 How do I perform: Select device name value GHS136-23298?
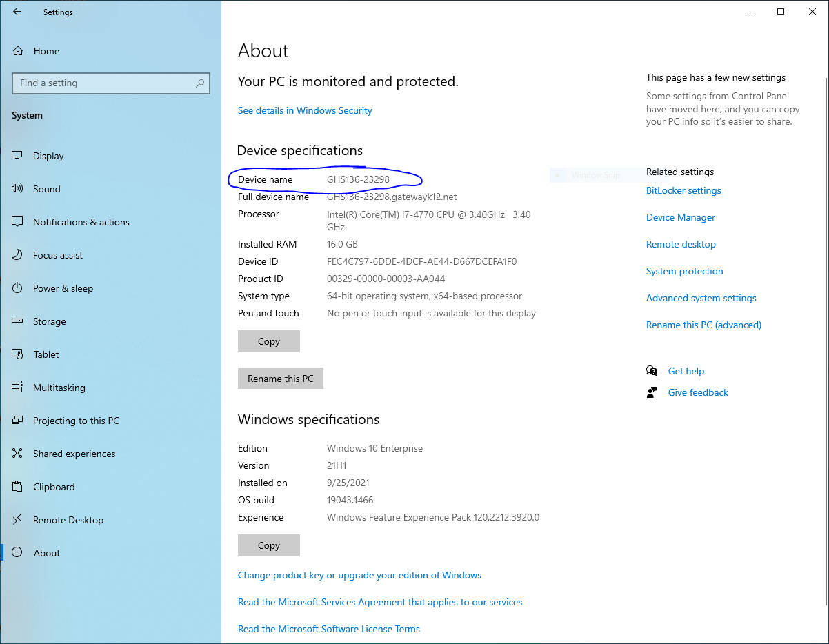tap(358, 179)
